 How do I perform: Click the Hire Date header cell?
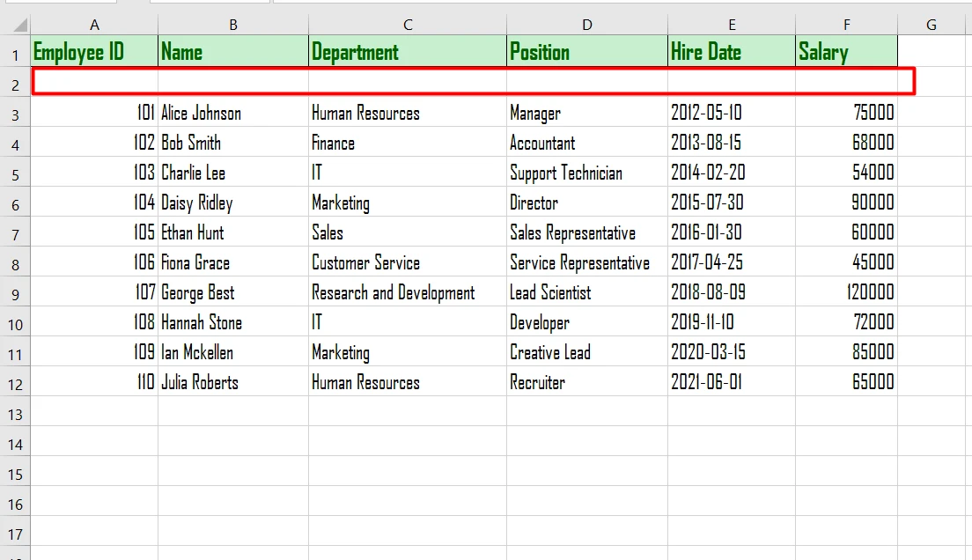(x=731, y=52)
